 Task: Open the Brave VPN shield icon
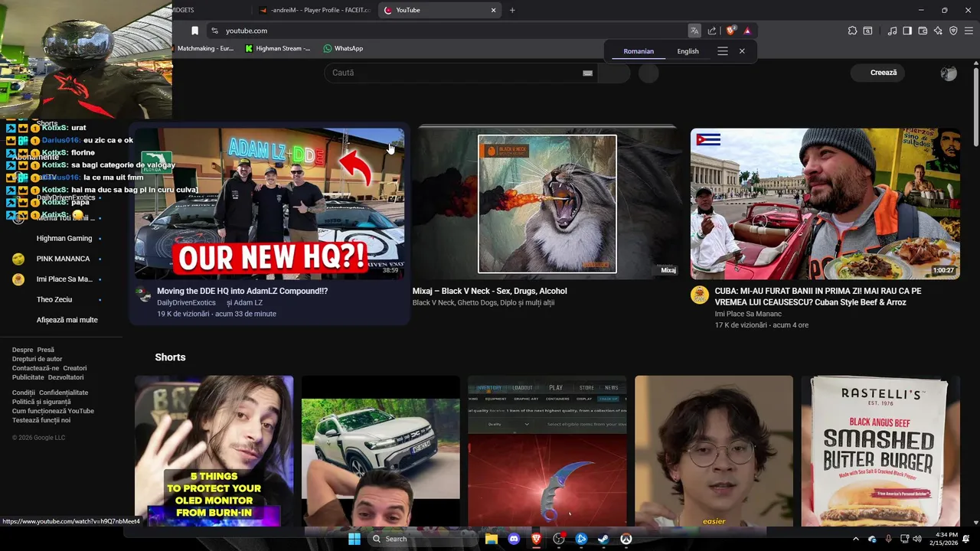pyautogui.click(x=953, y=31)
